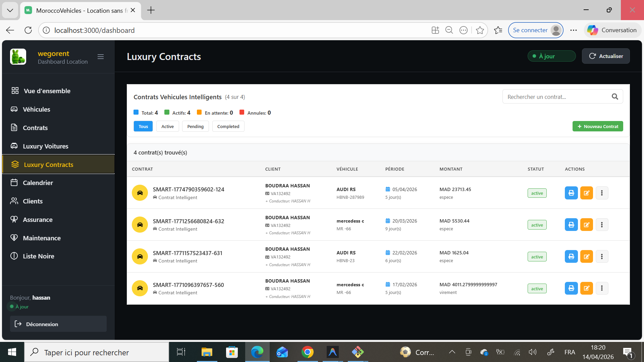Screen dimensions: 644x362
Task: Open Liste Noire in sidebar
Action: pos(38,256)
